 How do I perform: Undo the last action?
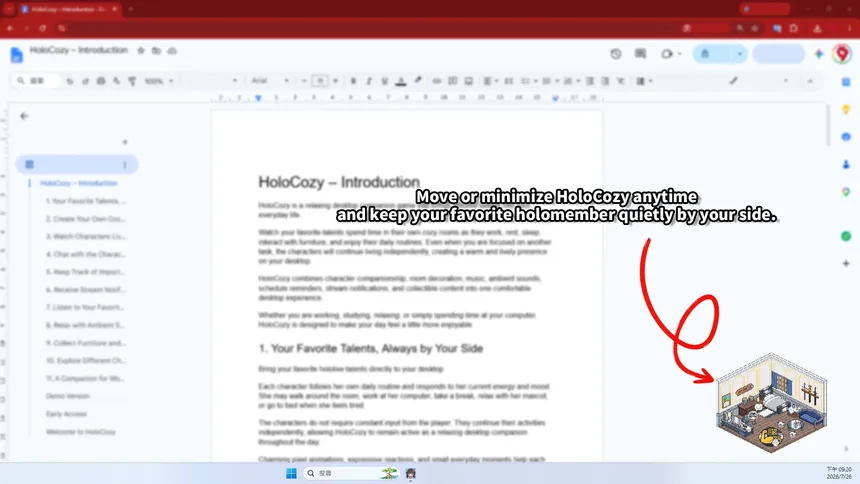tap(70, 81)
